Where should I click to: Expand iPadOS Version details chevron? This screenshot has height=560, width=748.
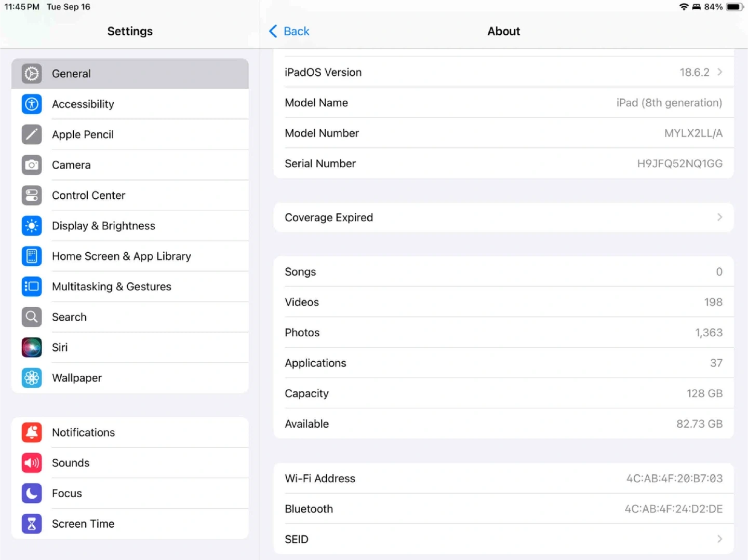point(719,72)
